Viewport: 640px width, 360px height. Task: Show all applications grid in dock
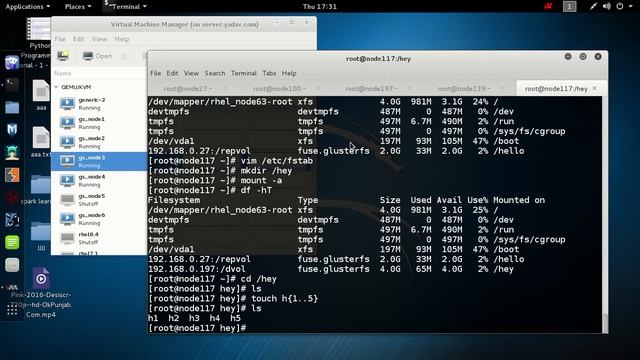click(x=12, y=311)
